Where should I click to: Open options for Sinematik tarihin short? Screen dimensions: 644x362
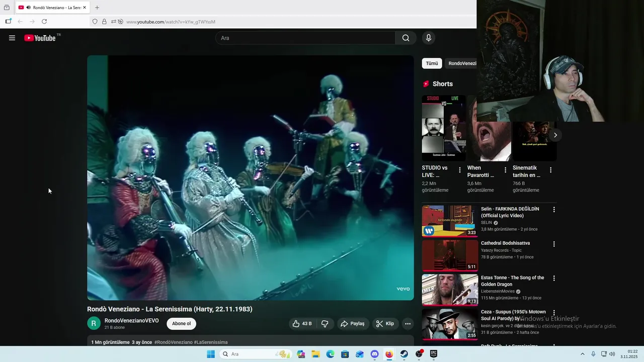click(550, 170)
